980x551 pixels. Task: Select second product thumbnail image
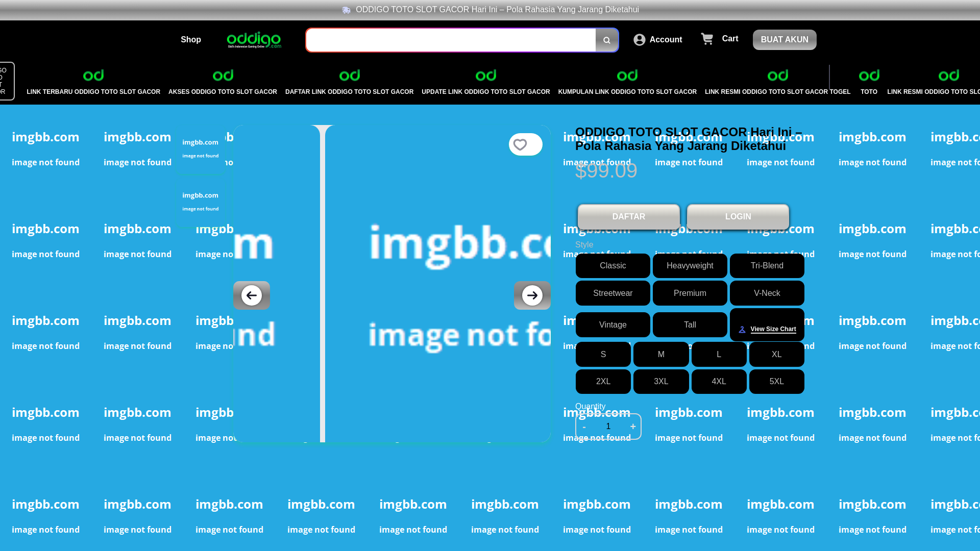click(200, 202)
